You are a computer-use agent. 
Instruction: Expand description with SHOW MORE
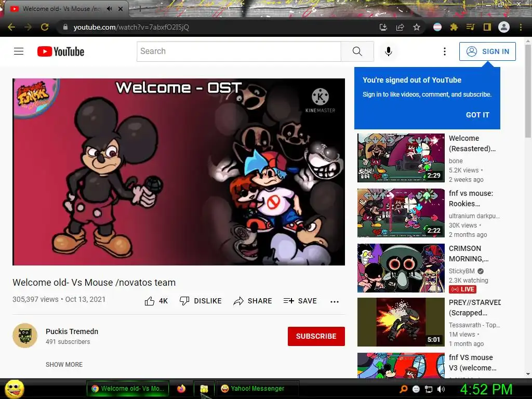(64, 364)
